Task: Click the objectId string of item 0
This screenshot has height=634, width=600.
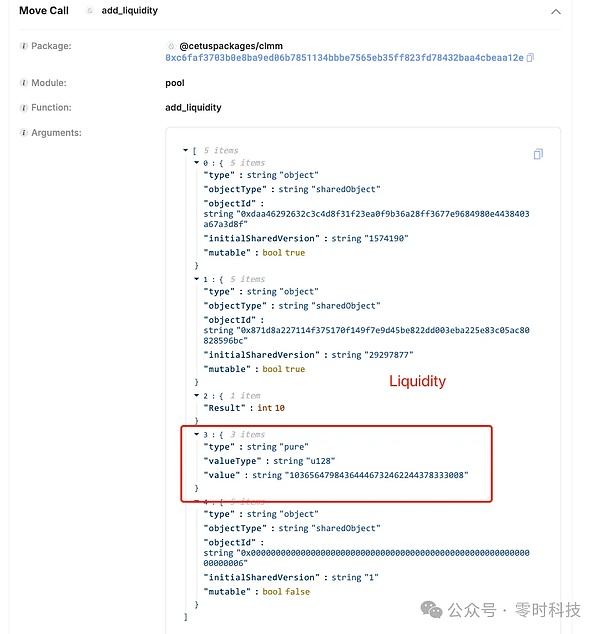Action: click(366, 219)
